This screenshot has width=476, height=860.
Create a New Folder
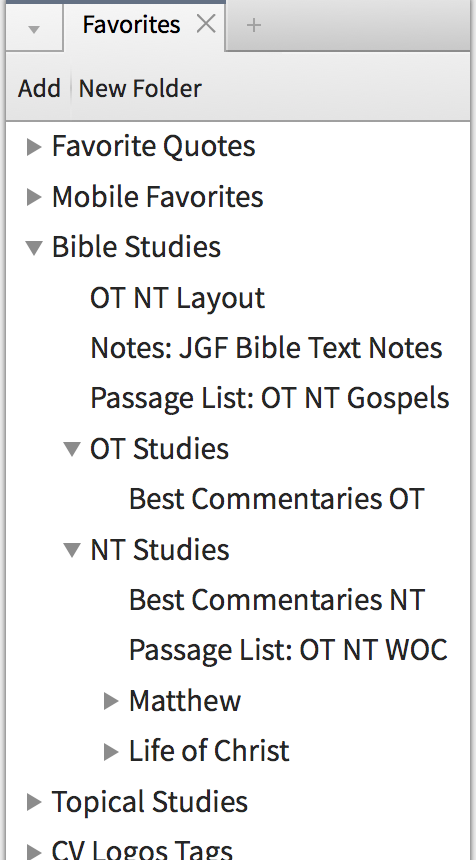click(140, 88)
